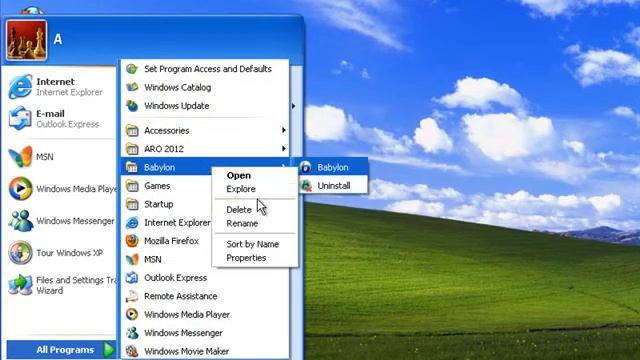Click the highlighted Babylon folder icon
This screenshot has height=360, width=640.
click(132, 167)
